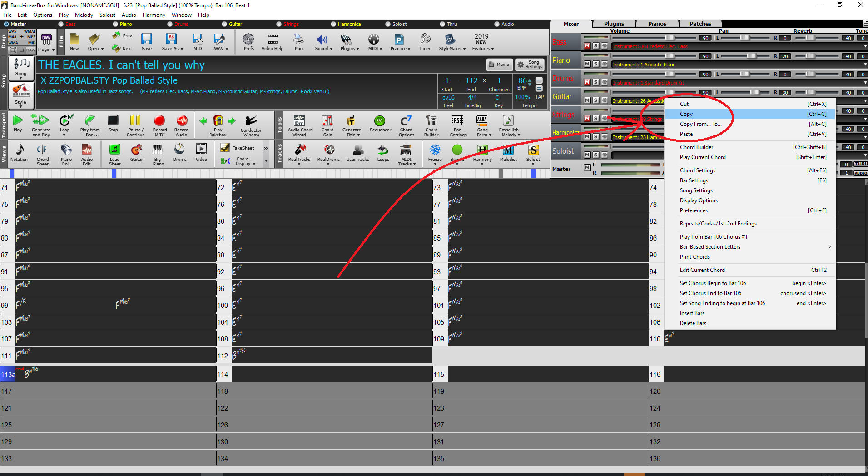Image resolution: width=868 pixels, height=476 pixels.
Task: Select the Thru track radio button
Action: [x=442, y=24]
